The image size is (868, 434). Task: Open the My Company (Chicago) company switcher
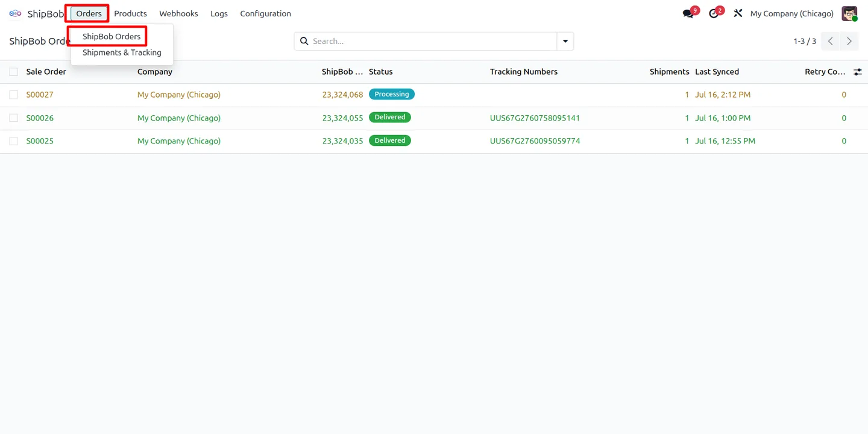pyautogui.click(x=791, y=13)
